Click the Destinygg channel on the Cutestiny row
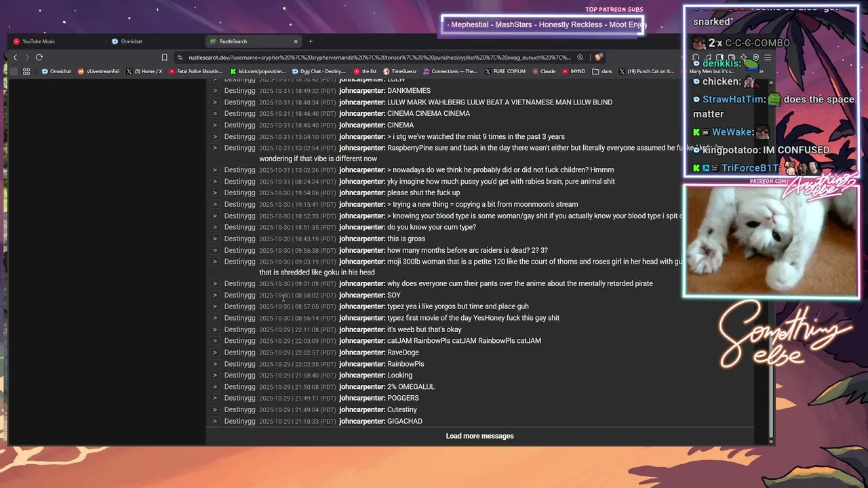This screenshot has height=488, width=868. coord(240,410)
